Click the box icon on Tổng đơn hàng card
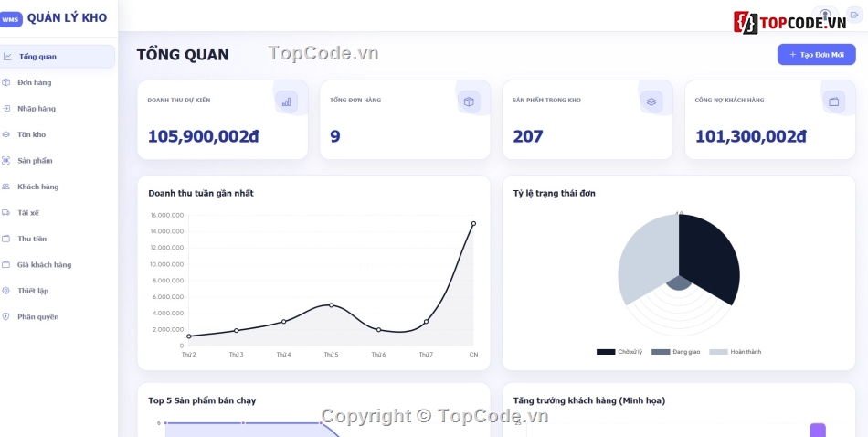The width and height of the screenshot is (868, 437). click(469, 101)
